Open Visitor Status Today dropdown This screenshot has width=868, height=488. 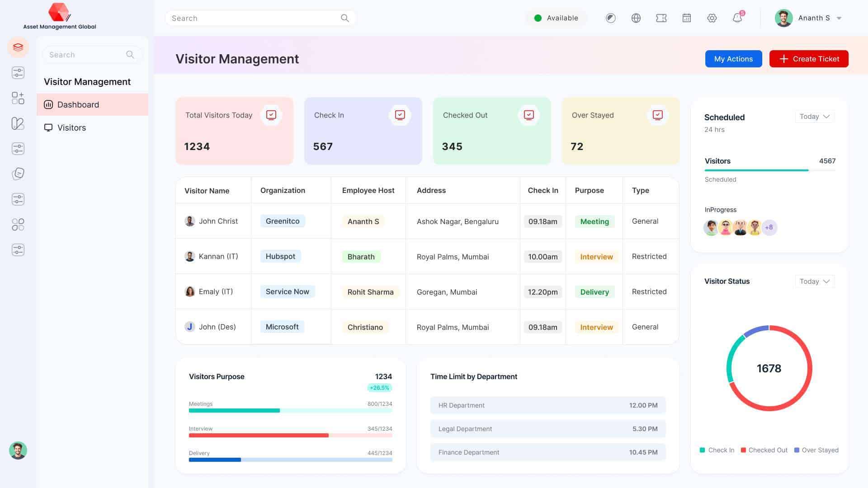[x=814, y=282]
